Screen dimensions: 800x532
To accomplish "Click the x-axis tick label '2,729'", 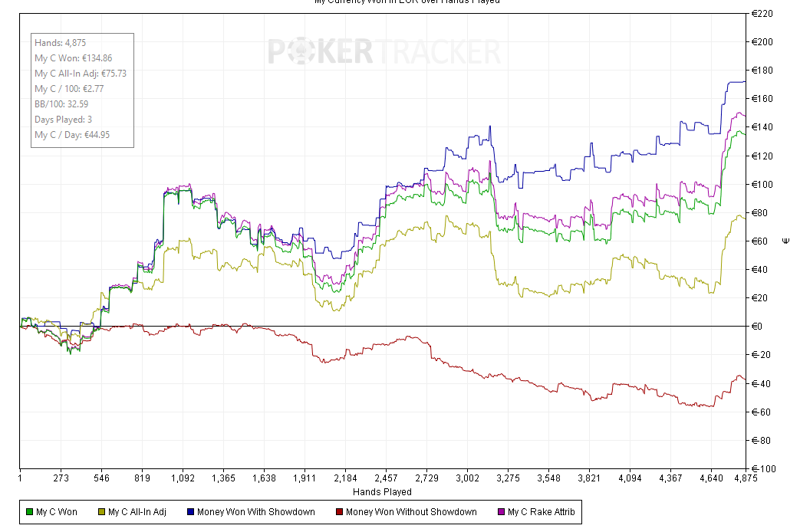I will (x=426, y=478).
